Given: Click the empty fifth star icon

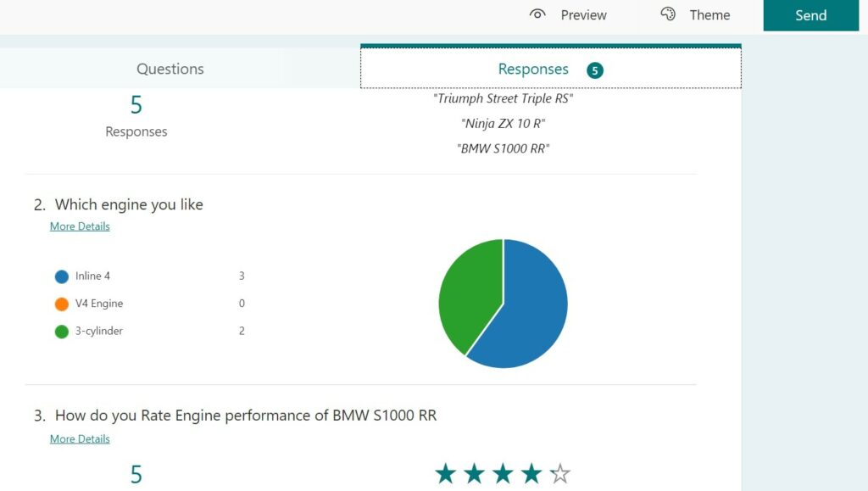Looking at the screenshot, I should (x=559, y=474).
